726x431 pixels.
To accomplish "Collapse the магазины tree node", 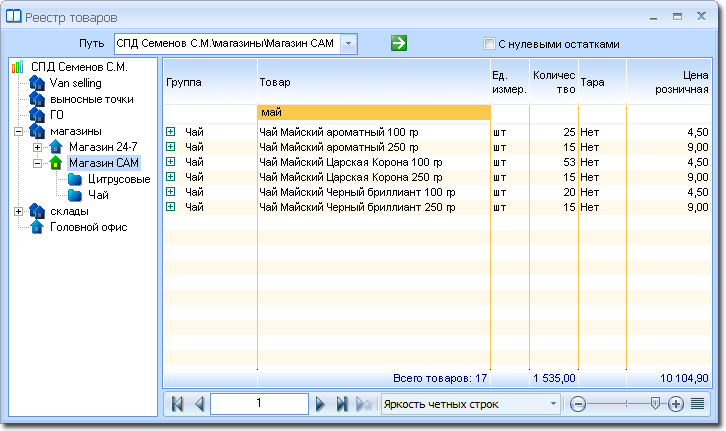I will 19,131.
